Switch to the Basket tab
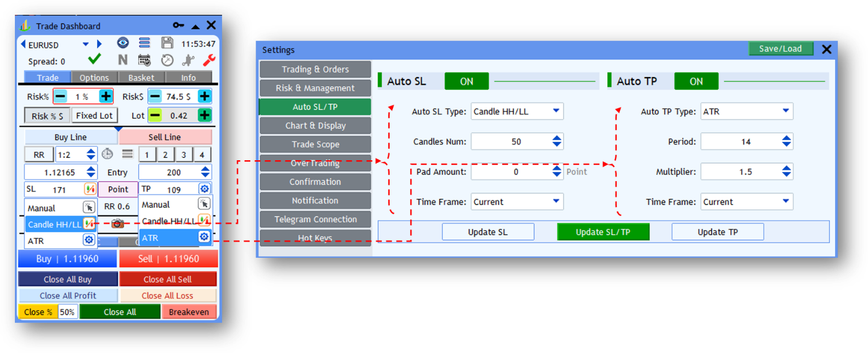 (x=141, y=78)
